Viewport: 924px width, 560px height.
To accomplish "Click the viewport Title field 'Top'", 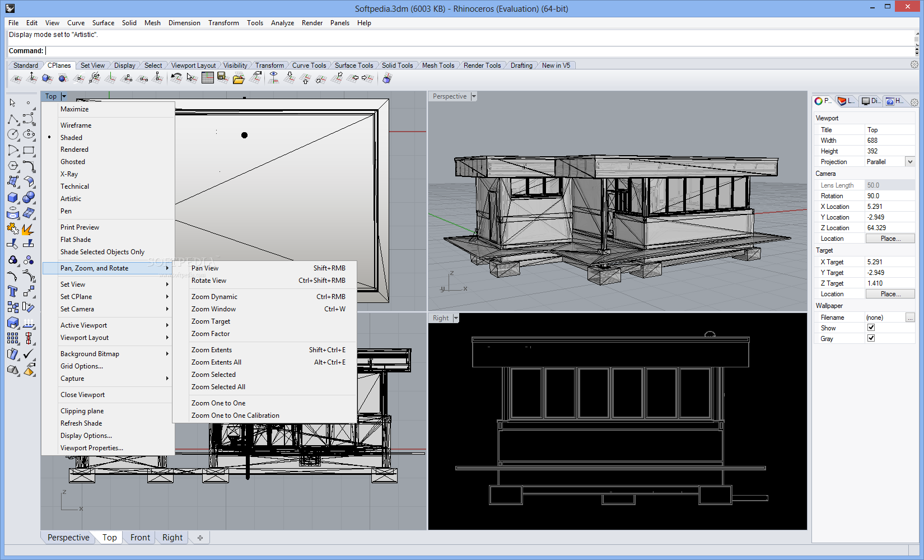I will 890,130.
